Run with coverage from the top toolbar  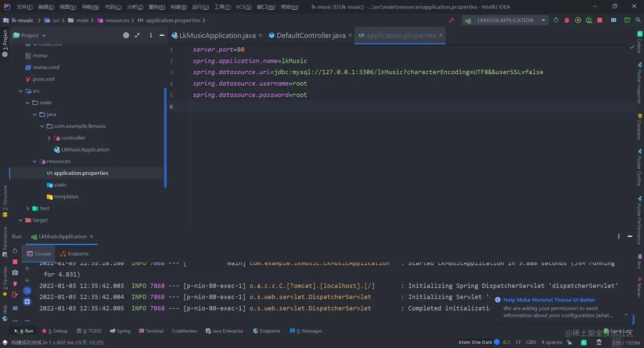coord(578,20)
